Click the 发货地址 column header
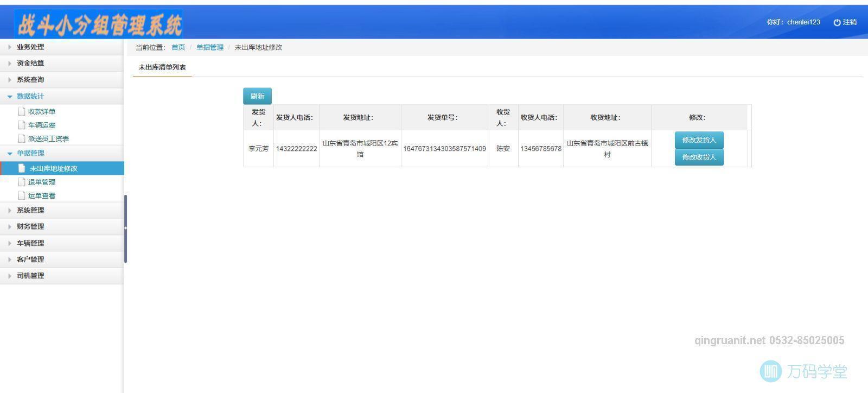 (360, 117)
